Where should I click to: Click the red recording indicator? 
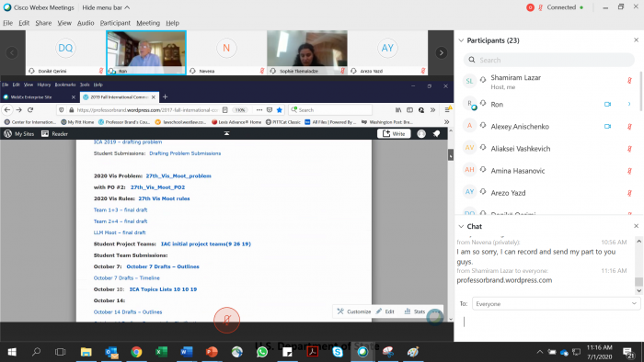(530, 7)
